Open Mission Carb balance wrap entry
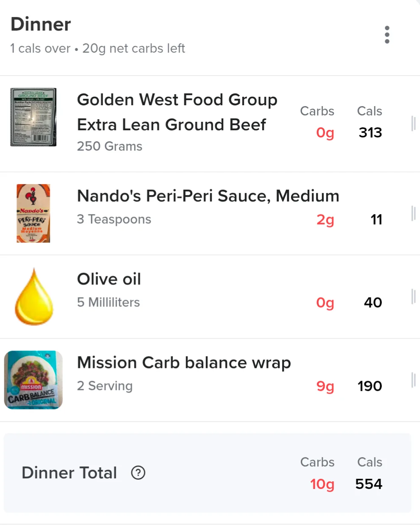 point(210,380)
